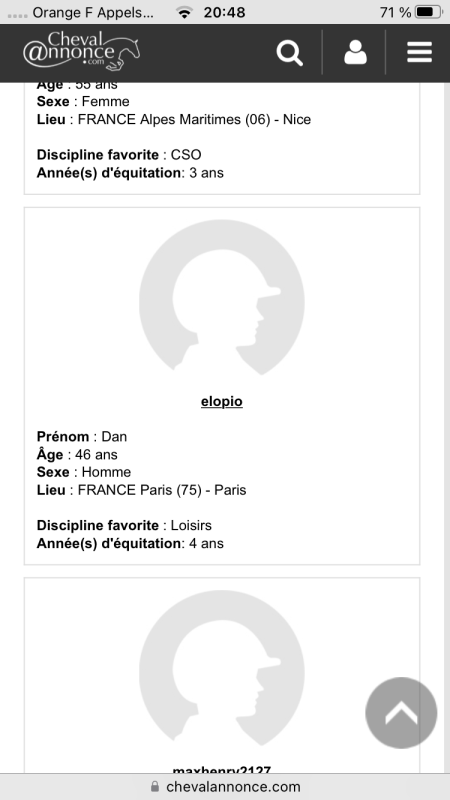Image resolution: width=450 pixels, height=800 pixels.
Task: Open the maxhenry2127 profile link
Action: (x=221, y=769)
